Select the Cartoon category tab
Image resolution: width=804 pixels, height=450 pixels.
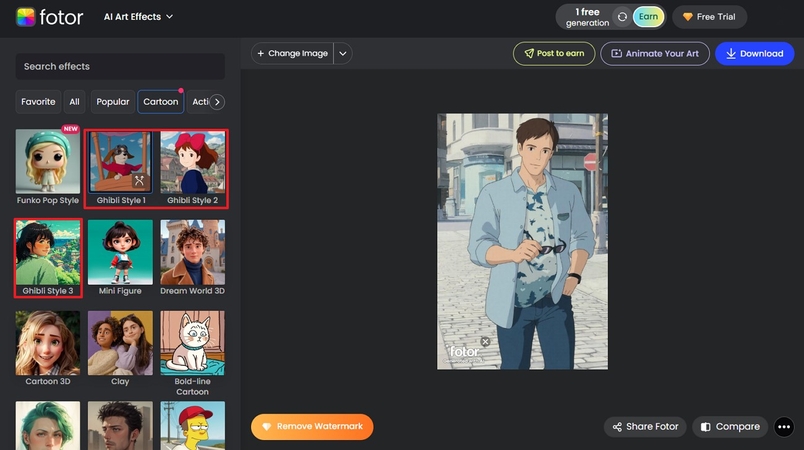(160, 101)
